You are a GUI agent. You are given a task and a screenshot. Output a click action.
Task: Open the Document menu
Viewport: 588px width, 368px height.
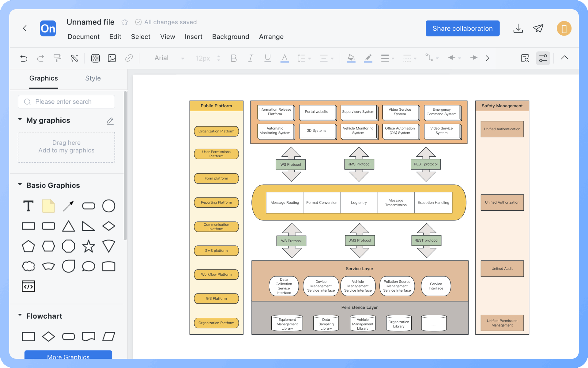83,36
